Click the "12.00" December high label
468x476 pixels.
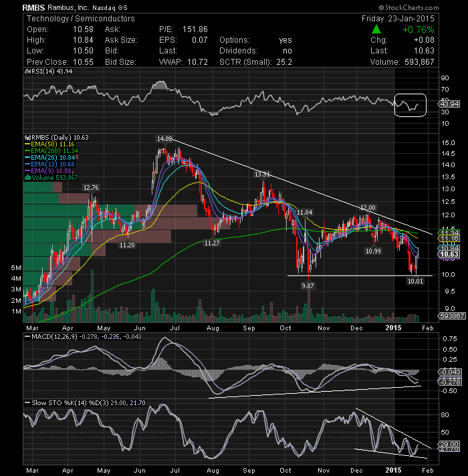[368, 208]
